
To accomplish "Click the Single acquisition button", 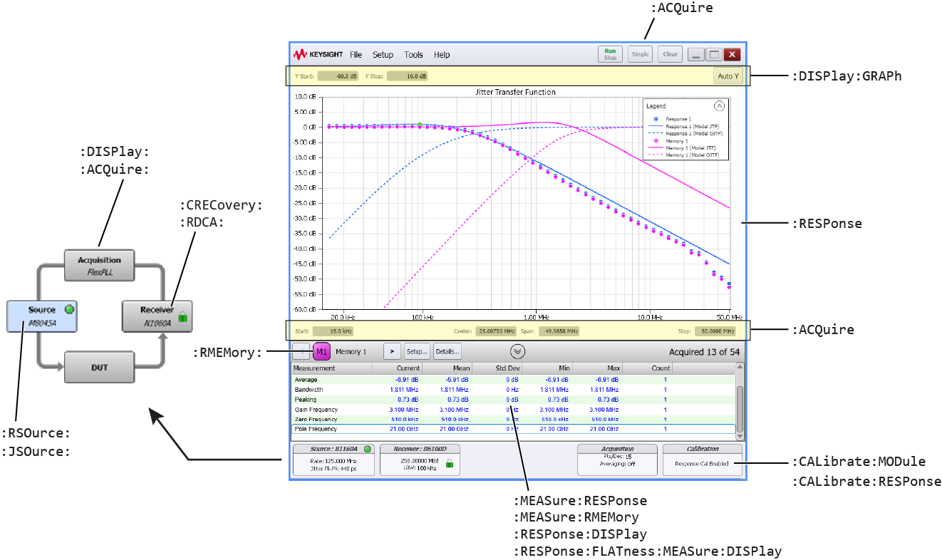I will [x=641, y=54].
